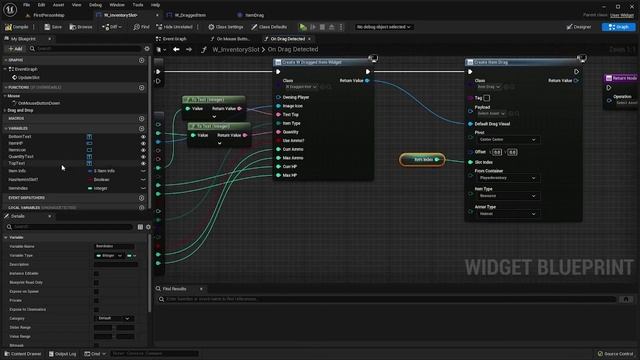Image resolution: width=640 pixels, height=360 pixels.
Task: Open the Content Drawer
Action: coord(22,354)
